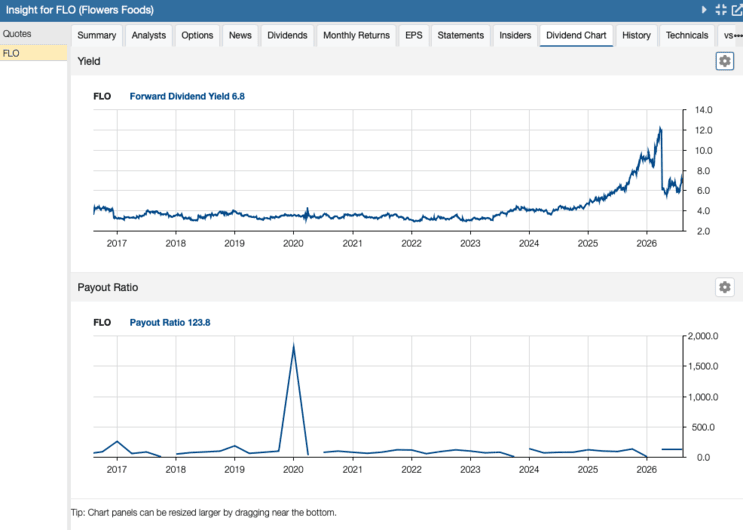Open the Analysts tab

click(x=149, y=36)
